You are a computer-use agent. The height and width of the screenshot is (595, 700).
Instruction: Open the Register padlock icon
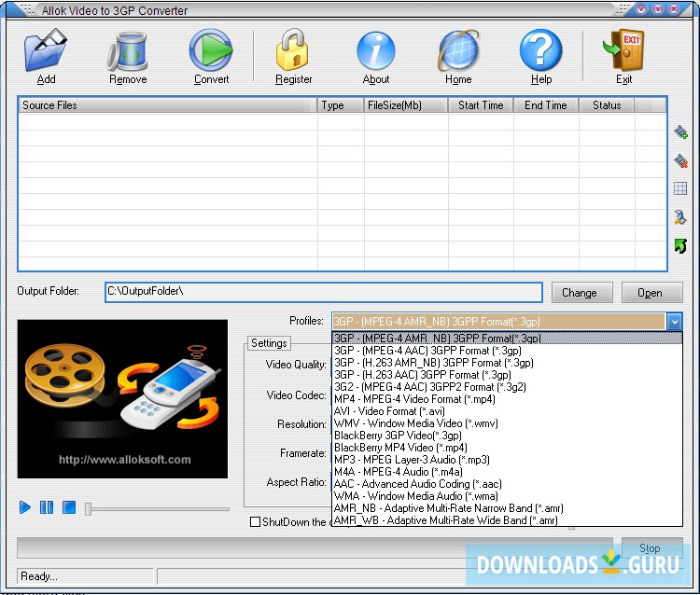[292, 50]
